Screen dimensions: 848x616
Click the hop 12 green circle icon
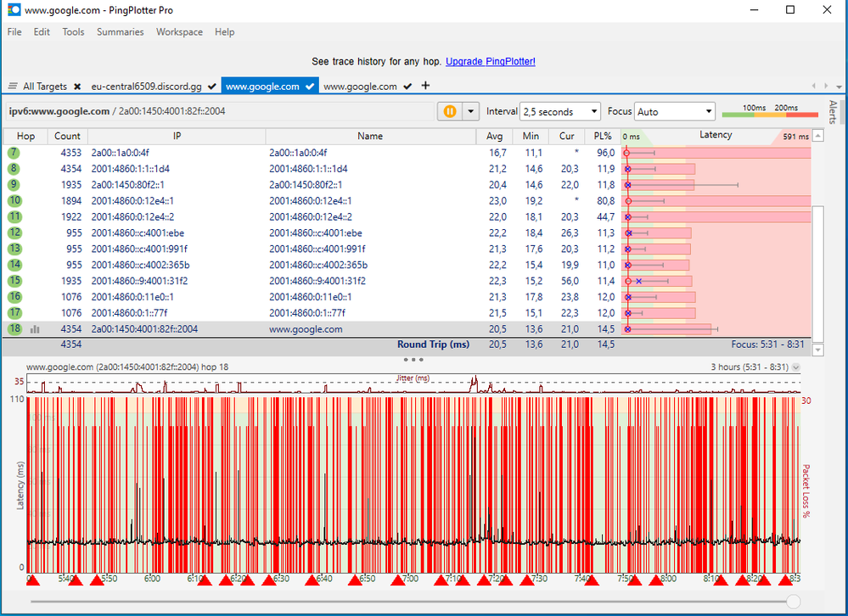tap(14, 232)
